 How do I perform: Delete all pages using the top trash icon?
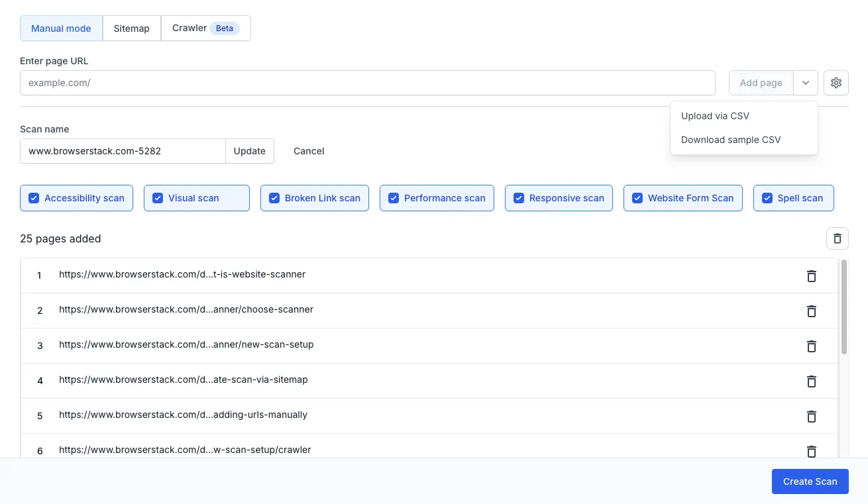coord(837,238)
